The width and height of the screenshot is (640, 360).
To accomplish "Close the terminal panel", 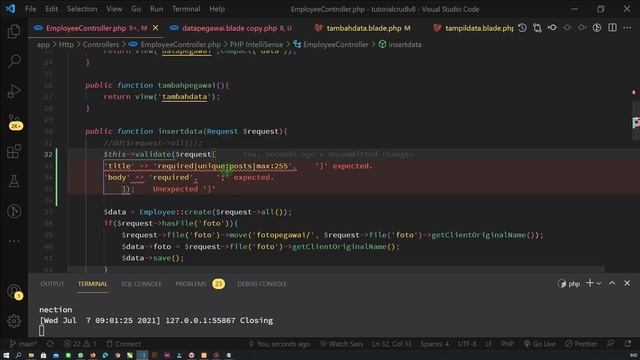I will (627, 283).
